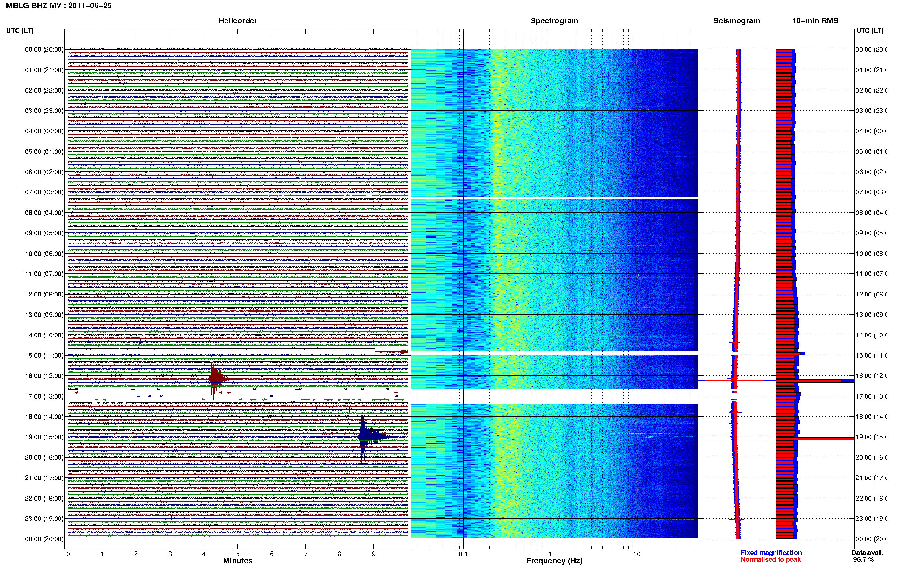
Task: Click left axis label 13:00 (09:00)
Action: 44,315
